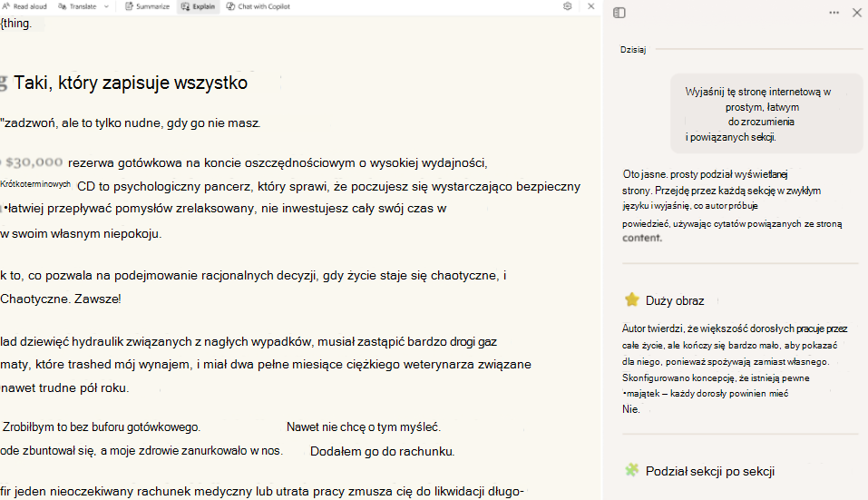Image resolution: width=868 pixels, height=500 pixels.
Task: Click 'Nawet nie chcę o tym myśleć.'
Action: tap(363, 426)
